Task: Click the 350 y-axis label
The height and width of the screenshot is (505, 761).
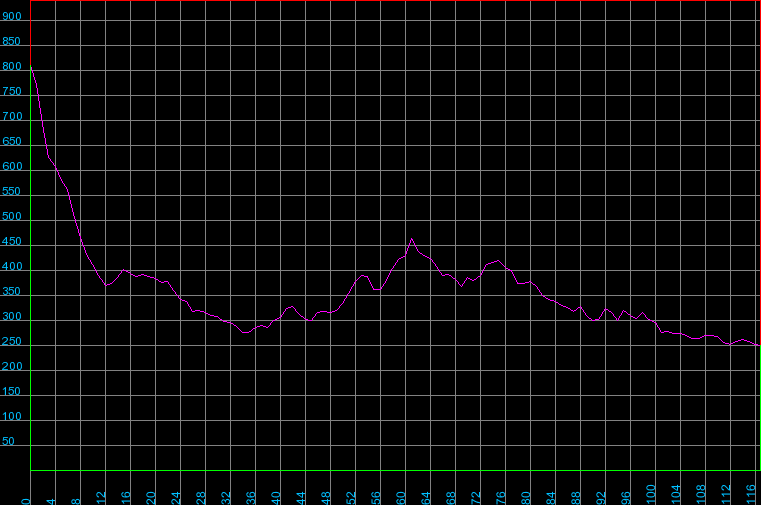Action: tap(12, 291)
